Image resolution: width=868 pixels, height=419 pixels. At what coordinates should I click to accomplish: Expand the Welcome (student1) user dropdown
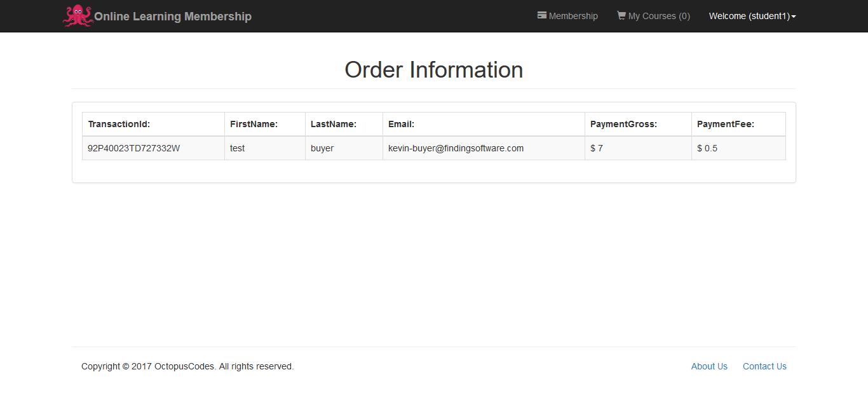coord(749,16)
